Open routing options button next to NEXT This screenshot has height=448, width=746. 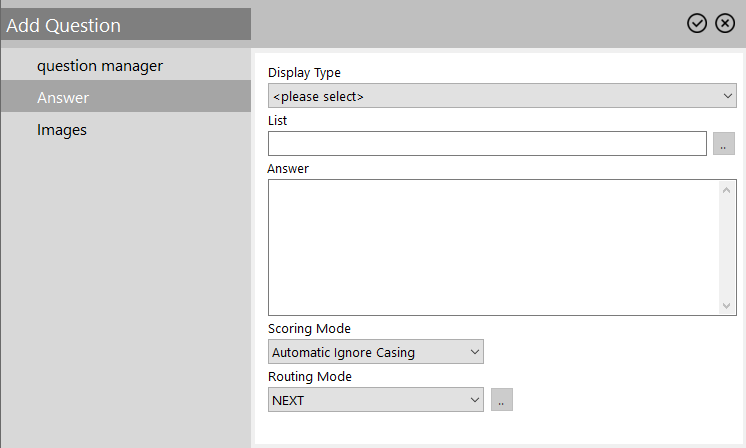tap(502, 399)
